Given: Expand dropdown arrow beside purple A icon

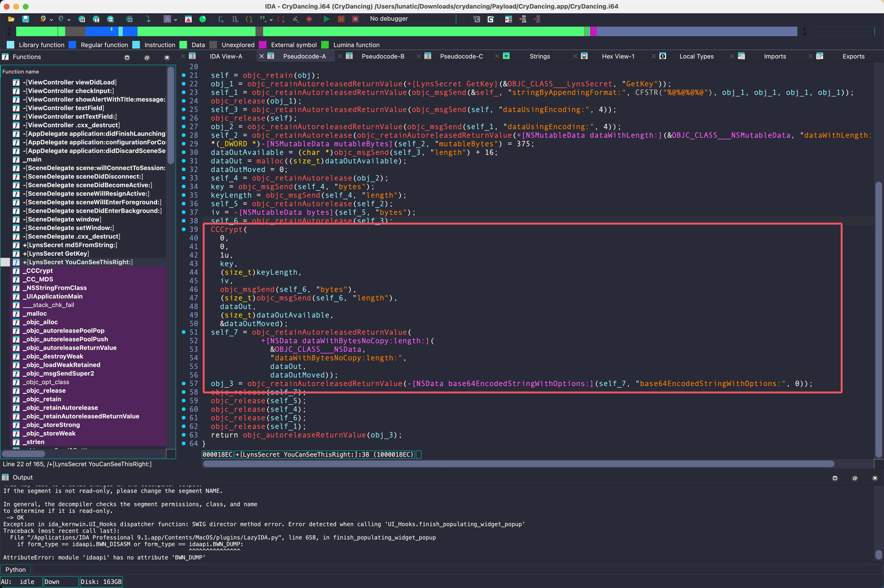Looking at the screenshot, I should pyautogui.click(x=176, y=20).
